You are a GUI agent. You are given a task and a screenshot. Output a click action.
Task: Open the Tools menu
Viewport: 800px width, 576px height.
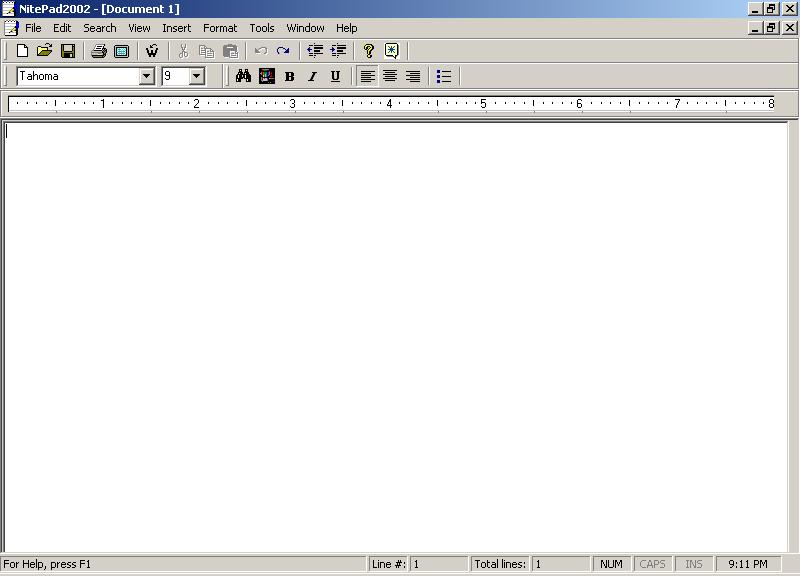click(262, 28)
